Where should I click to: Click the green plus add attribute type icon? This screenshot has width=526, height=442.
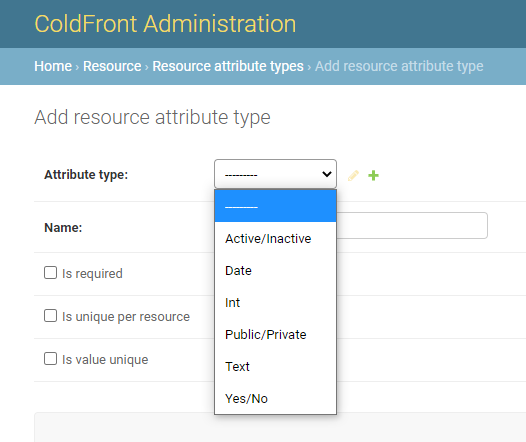(373, 175)
